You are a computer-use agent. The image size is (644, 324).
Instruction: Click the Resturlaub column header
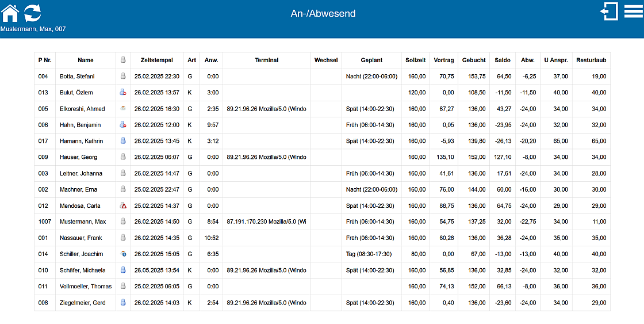point(591,60)
